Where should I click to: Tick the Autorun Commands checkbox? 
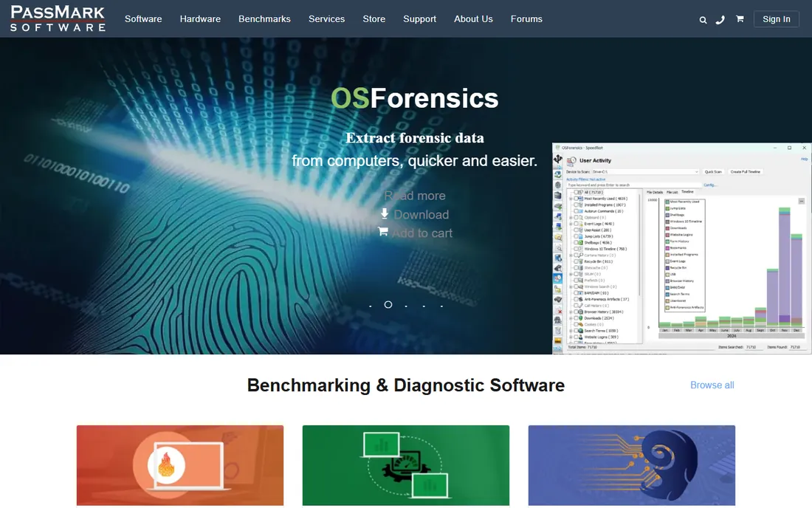[x=576, y=210]
